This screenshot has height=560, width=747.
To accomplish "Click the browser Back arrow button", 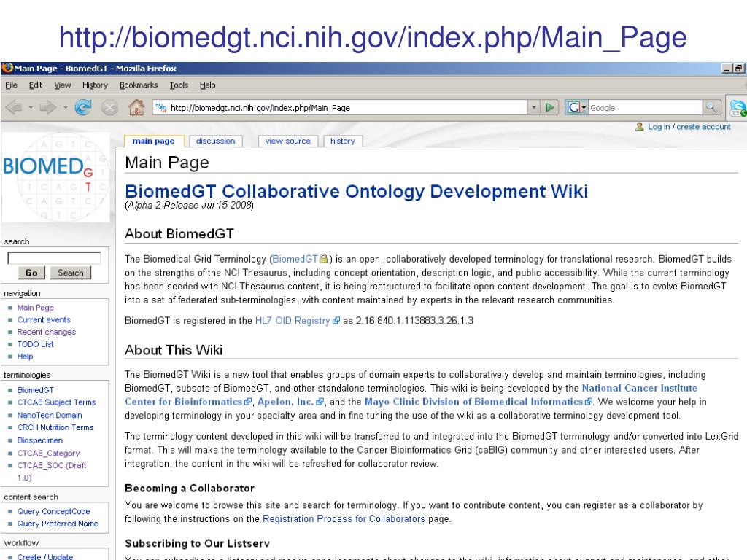I will [15, 108].
